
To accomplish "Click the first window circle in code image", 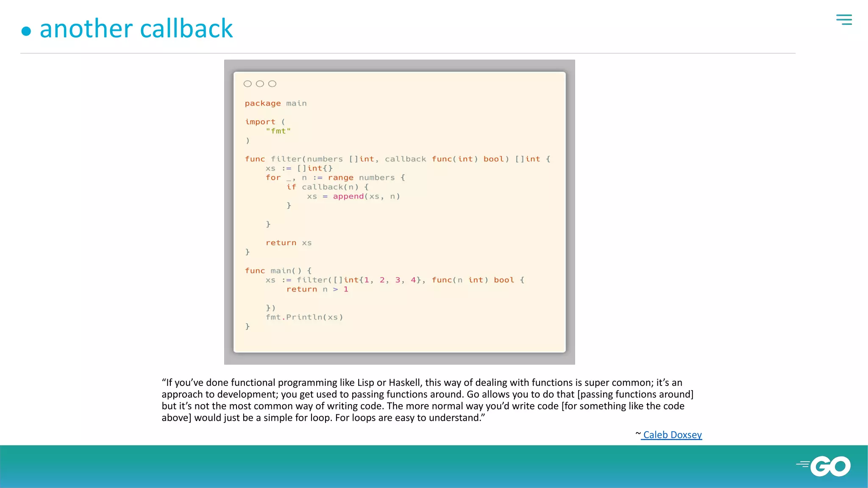I will coord(248,84).
